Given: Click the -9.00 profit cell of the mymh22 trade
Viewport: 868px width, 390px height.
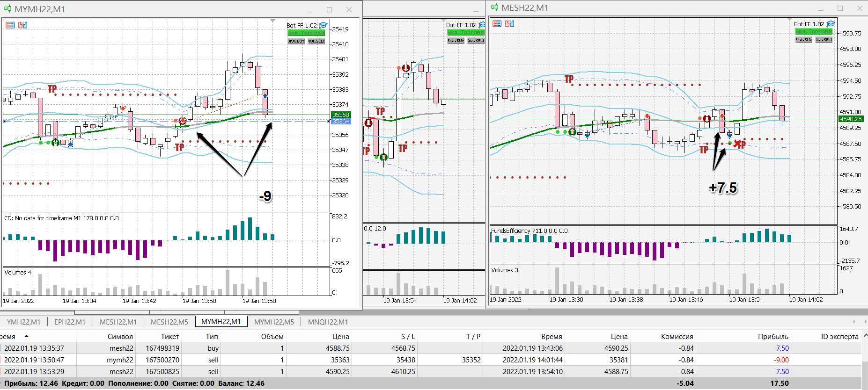Looking at the screenshot, I should pos(781,360).
